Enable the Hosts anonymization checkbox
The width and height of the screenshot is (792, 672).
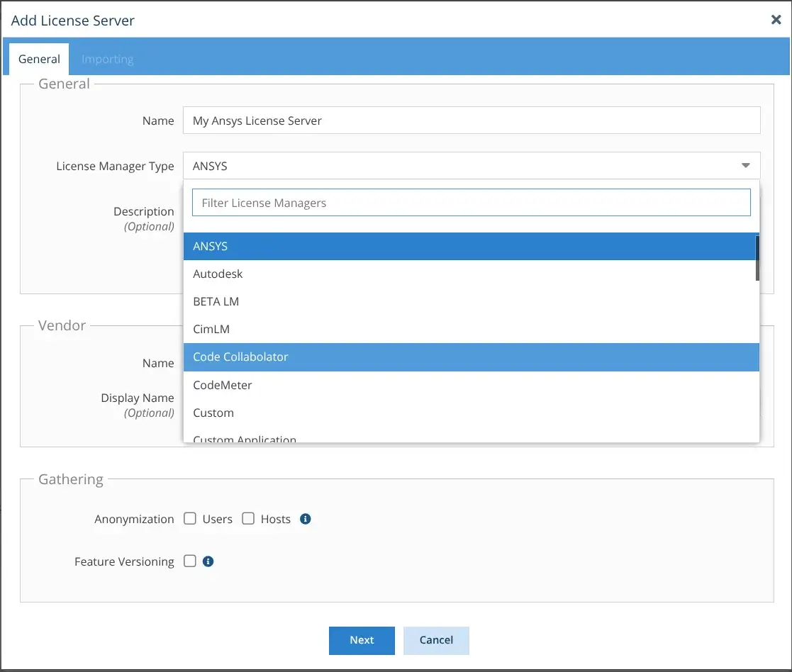(248, 518)
